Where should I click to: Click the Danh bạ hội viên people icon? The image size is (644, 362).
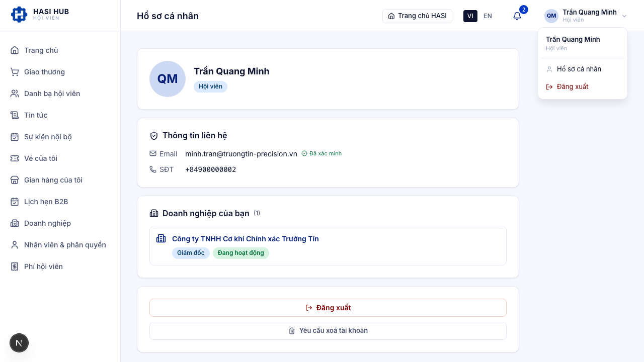[15, 94]
